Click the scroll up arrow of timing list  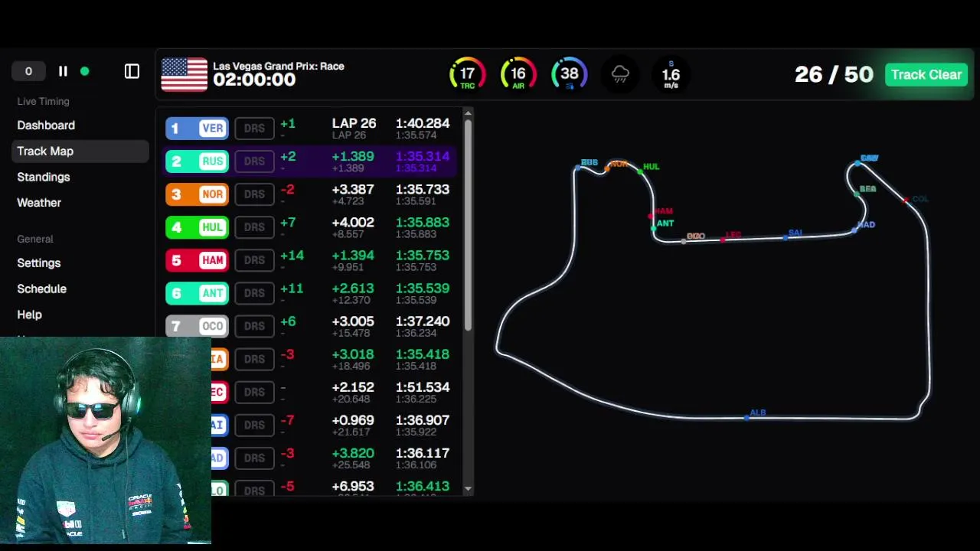(x=468, y=113)
